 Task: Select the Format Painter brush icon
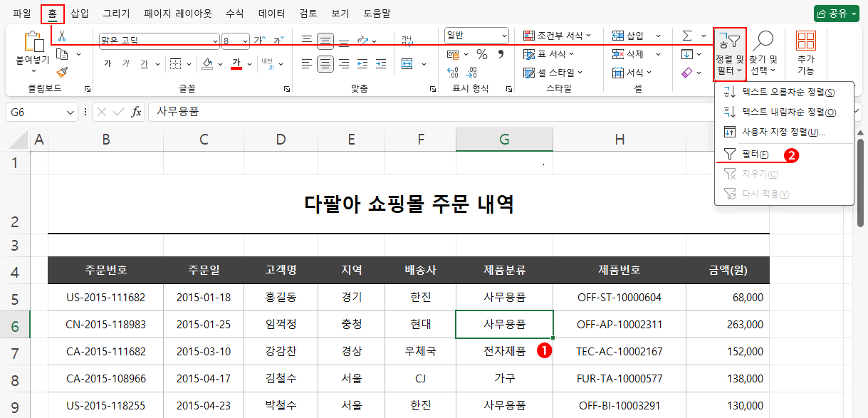tap(62, 72)
